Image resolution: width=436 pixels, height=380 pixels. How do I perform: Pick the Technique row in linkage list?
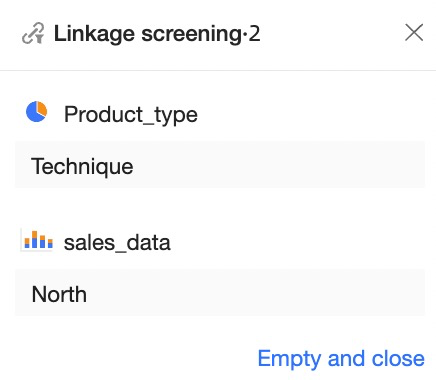coord(220,165)
